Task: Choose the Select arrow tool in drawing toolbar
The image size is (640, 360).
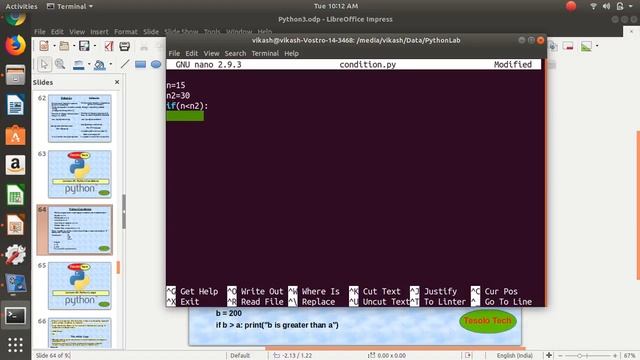Action: [44, 64]
